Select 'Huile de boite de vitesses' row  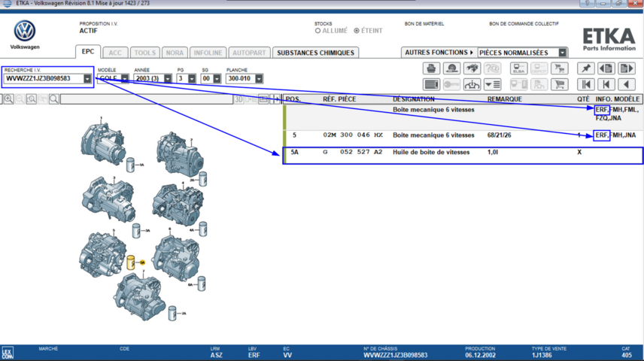tap(463, 156)
